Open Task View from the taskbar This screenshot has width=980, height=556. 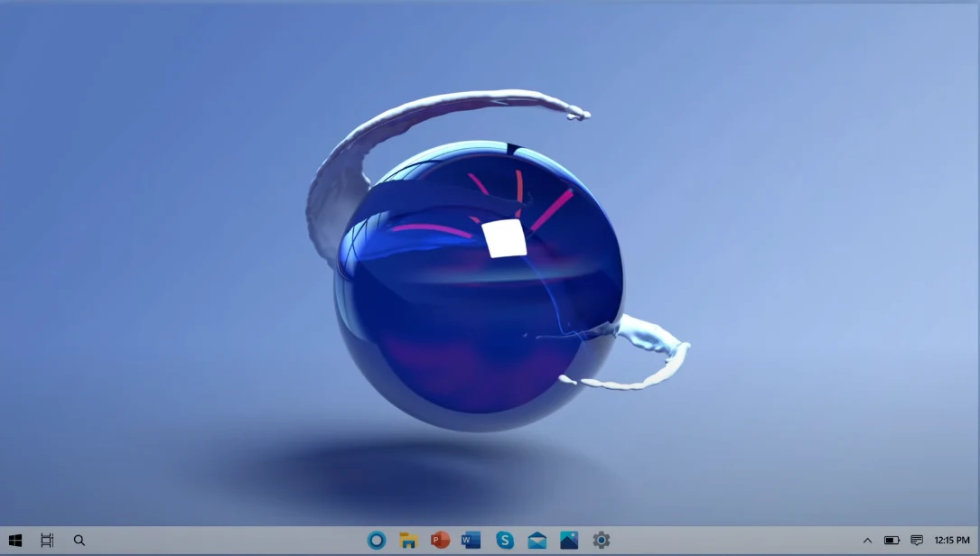(x=47, y=541)
